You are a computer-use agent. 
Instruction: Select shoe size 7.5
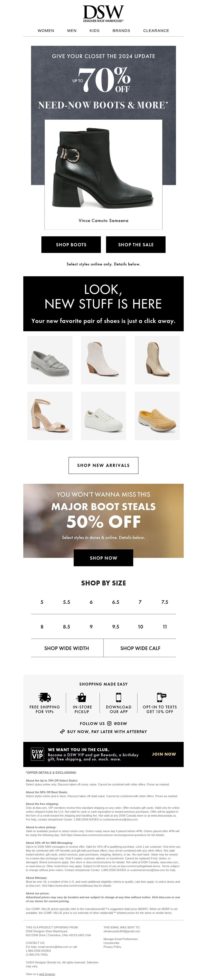tap(165, 602)
